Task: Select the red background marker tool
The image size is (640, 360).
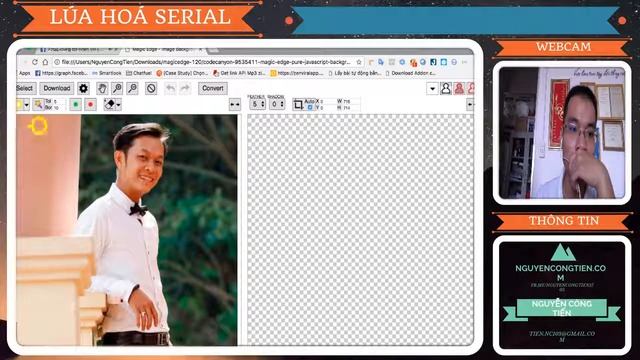Action: coord(91,104)
